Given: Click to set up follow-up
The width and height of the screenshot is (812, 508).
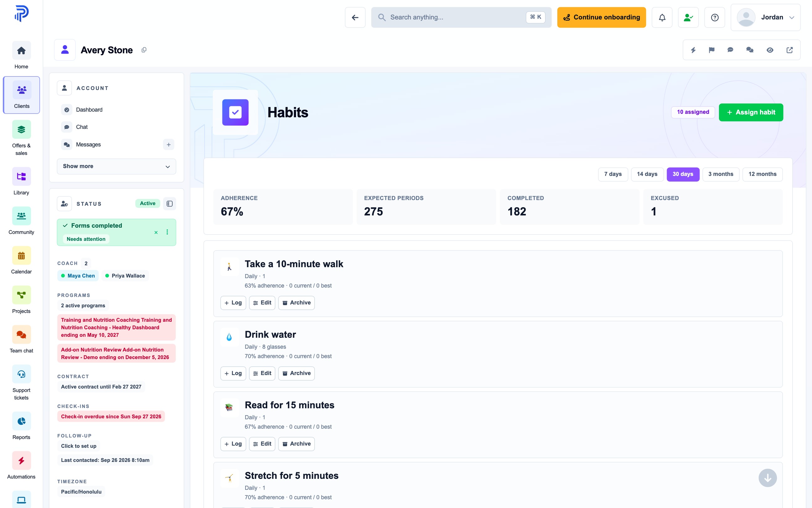Looking at the screenshot, I should [x=79, y=446].
